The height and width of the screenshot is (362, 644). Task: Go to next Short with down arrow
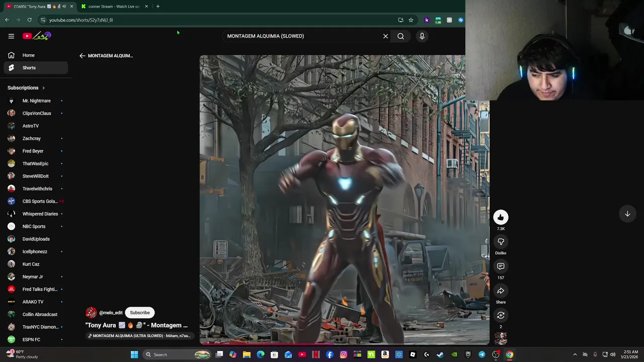627,214
